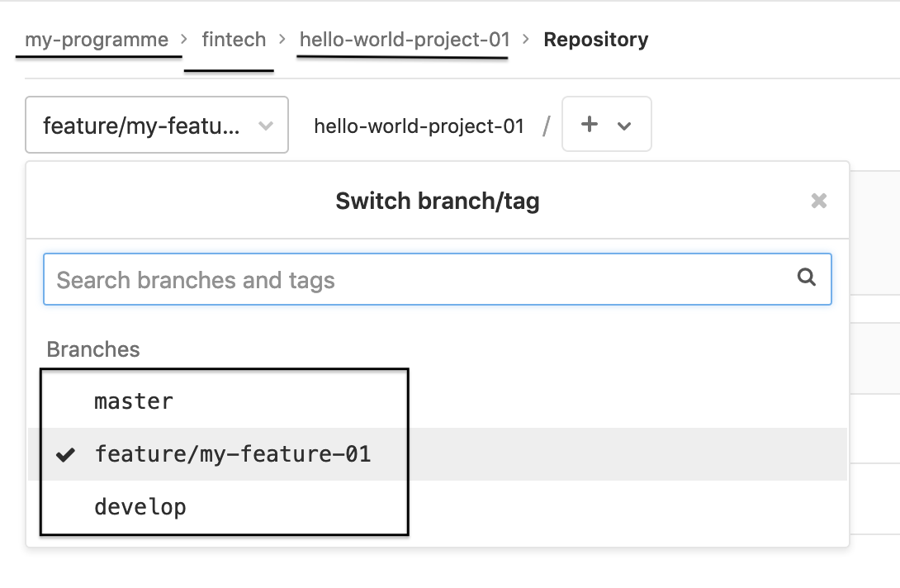Click the chevron arrow in the branch selector
The image size is (900, 588).
click(266, 126)
